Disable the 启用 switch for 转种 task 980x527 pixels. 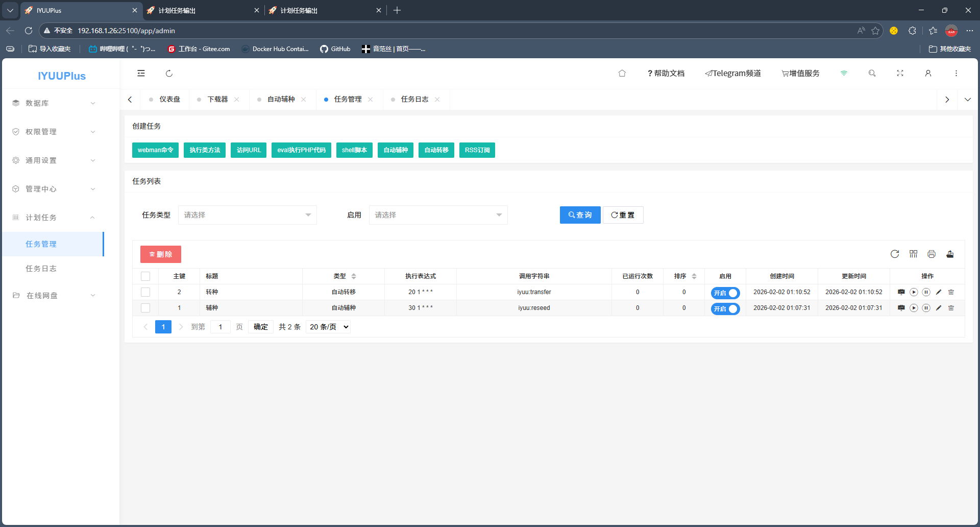tap(725, 293)
